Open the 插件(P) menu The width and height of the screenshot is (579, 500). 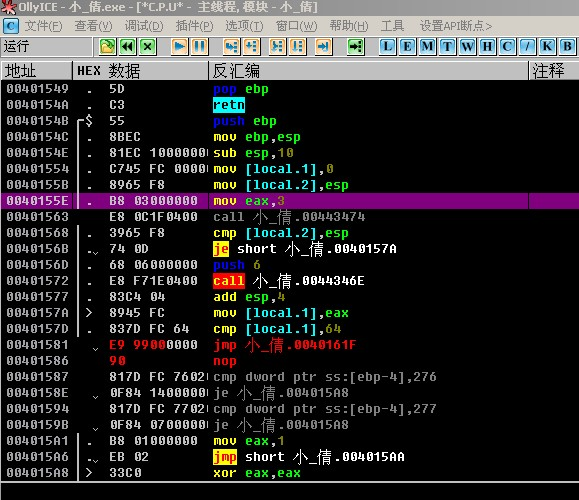pos(195,26)
